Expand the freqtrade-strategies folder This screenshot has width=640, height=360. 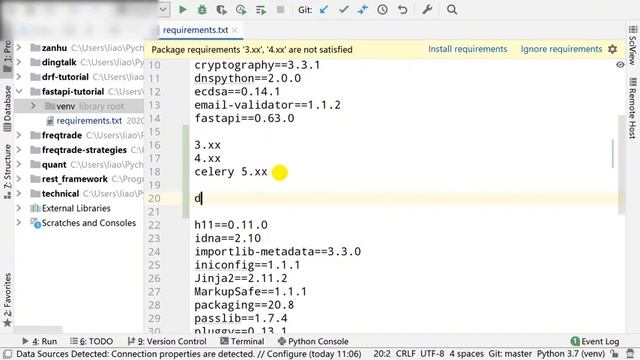19,150
